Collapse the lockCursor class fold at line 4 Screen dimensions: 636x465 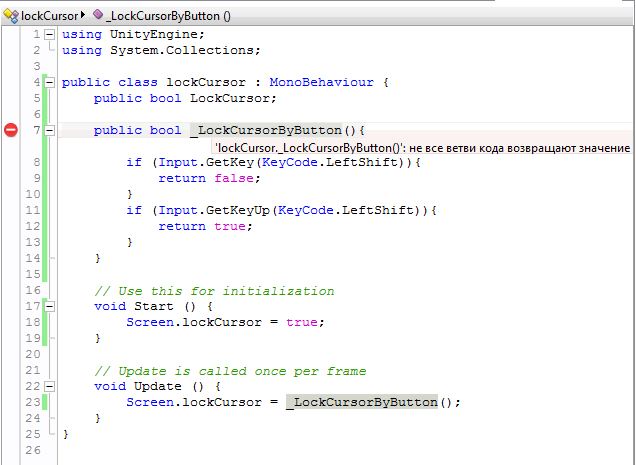49,82
